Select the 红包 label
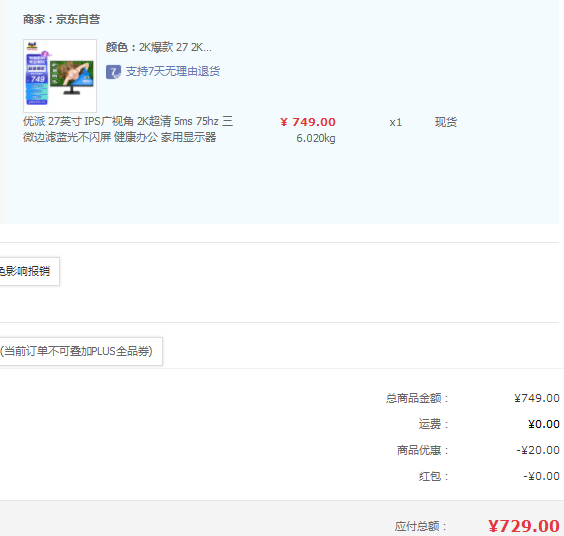564x536 pixels. click(x=433, y=476)
